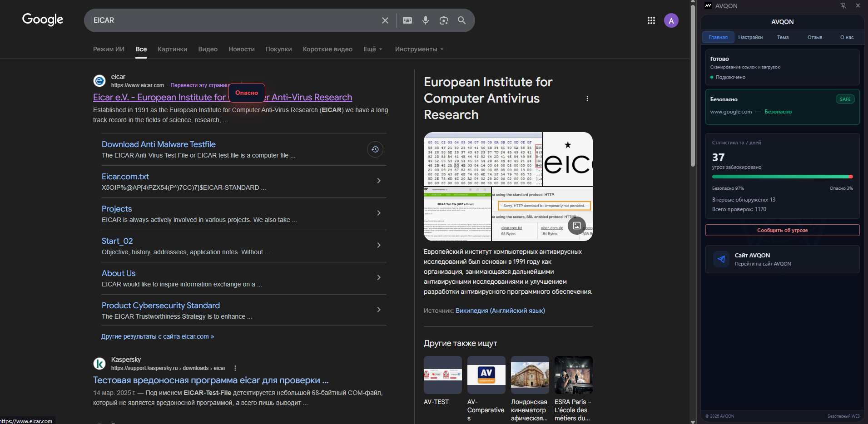
Task: Select the Тема tab in AVQON
Action: click(x=783, y=37)
